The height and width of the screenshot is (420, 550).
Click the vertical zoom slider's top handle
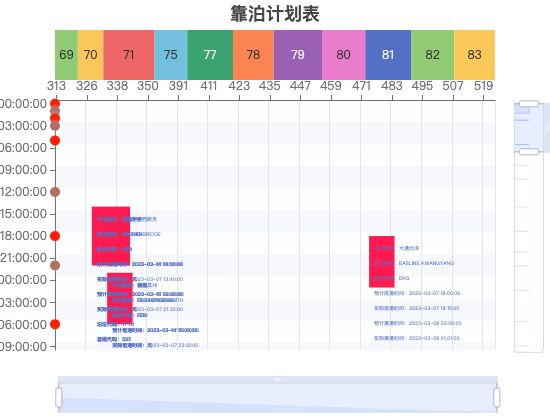pos(529,104)
